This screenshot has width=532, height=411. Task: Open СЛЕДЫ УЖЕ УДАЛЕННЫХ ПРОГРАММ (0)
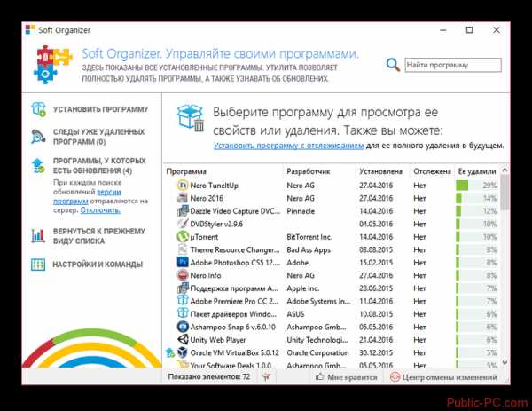pos(99,137)
